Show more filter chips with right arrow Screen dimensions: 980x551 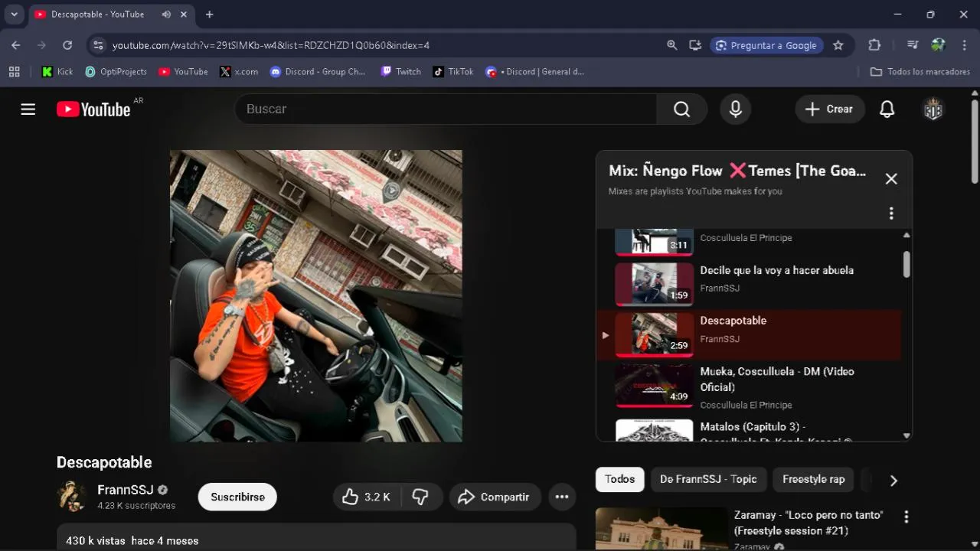pyautogui.click(x=893, y=481)
